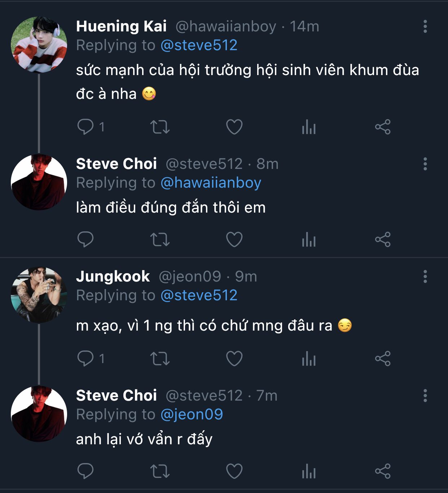Like Steve Choi's reply to @hawaiianboy
Viewport: 448px width, 493px height.
click(x=234, y=239)
